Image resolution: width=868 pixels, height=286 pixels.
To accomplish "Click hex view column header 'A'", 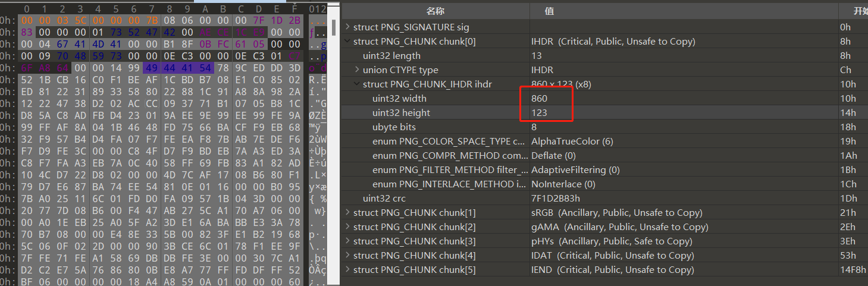I will click(205, 9).
